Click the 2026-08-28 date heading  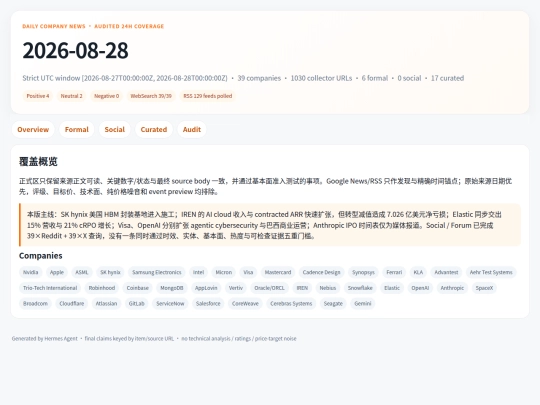pyautogui.click(x=75, y=50)
